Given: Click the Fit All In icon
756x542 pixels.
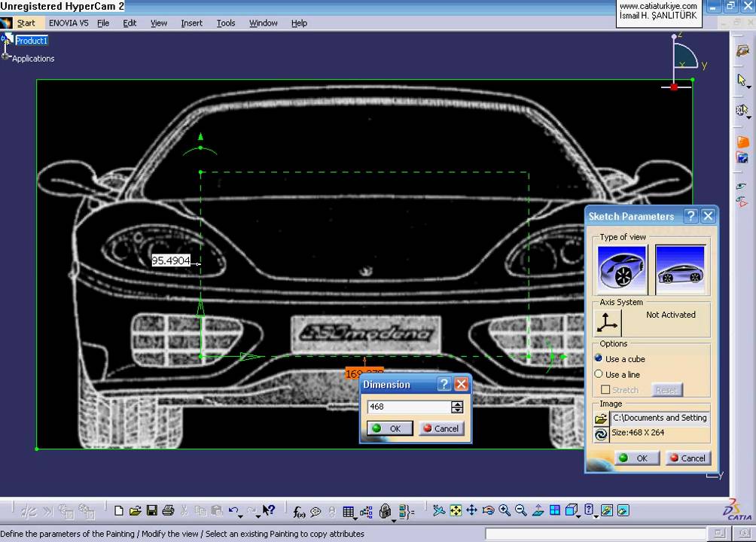Looking at the screenshot, I should (x=455, y=510).
